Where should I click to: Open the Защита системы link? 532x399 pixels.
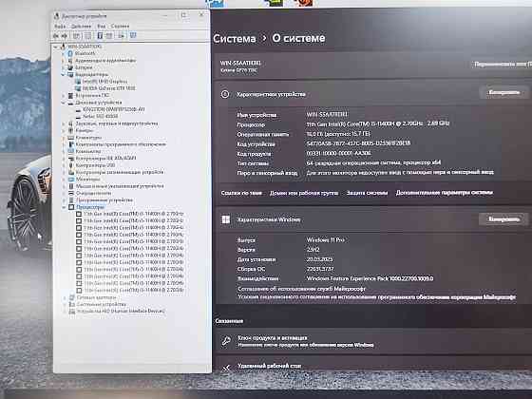coord(367,193)
